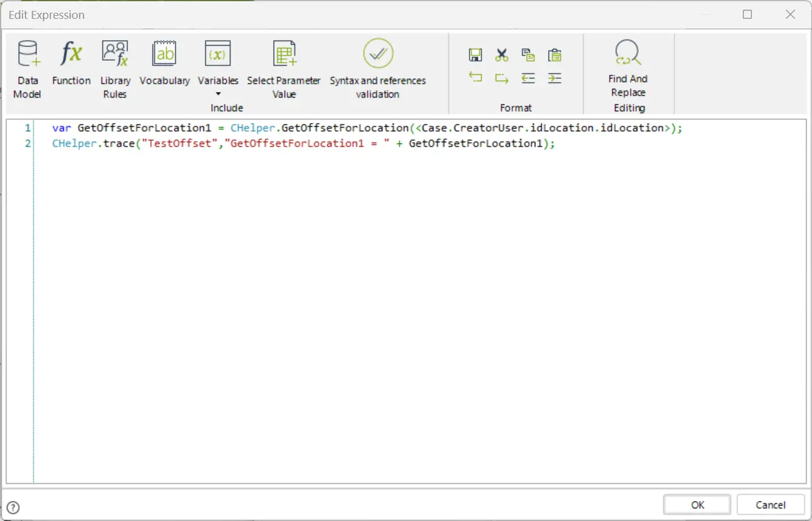Image resolution: width=812 pixels, height=521 pixels.
Task: Insert a Function with the fx icon
Action: click(x=71, y=63)
